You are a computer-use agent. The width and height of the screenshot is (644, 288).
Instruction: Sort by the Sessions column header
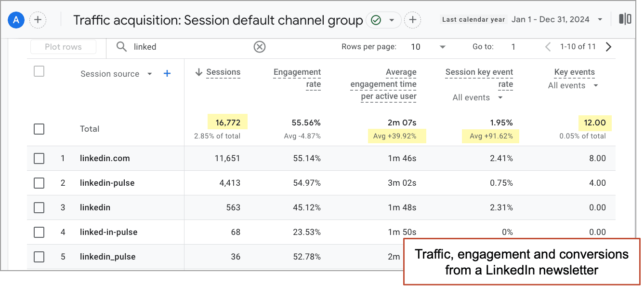coord(223,72)
